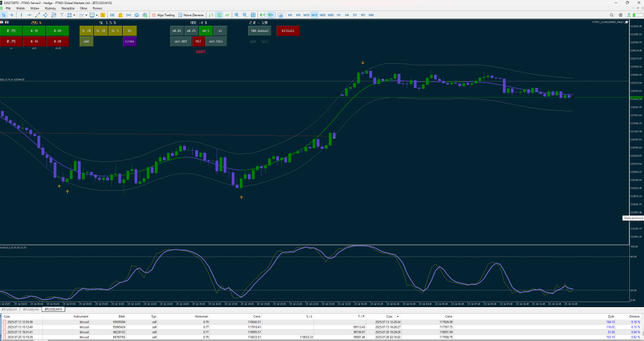Screen dimensions: 644x341
Task: Select the x0.25 multiplier
Action: point(192,31)
